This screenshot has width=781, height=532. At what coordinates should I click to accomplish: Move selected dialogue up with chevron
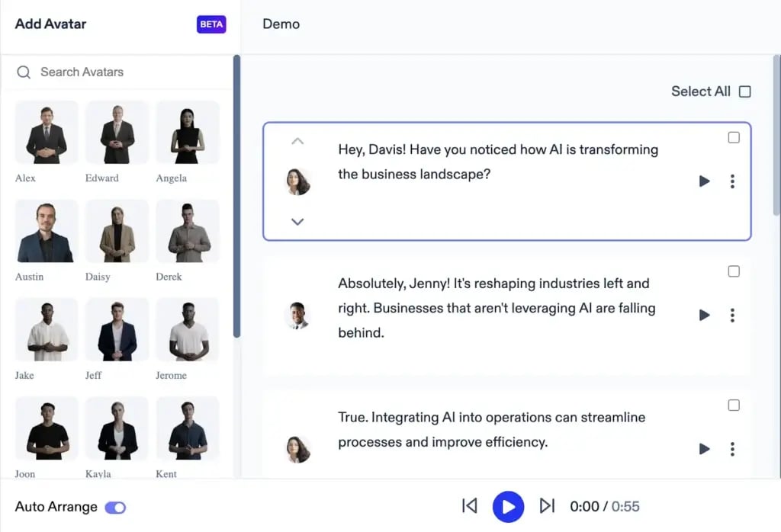(297, 141)
